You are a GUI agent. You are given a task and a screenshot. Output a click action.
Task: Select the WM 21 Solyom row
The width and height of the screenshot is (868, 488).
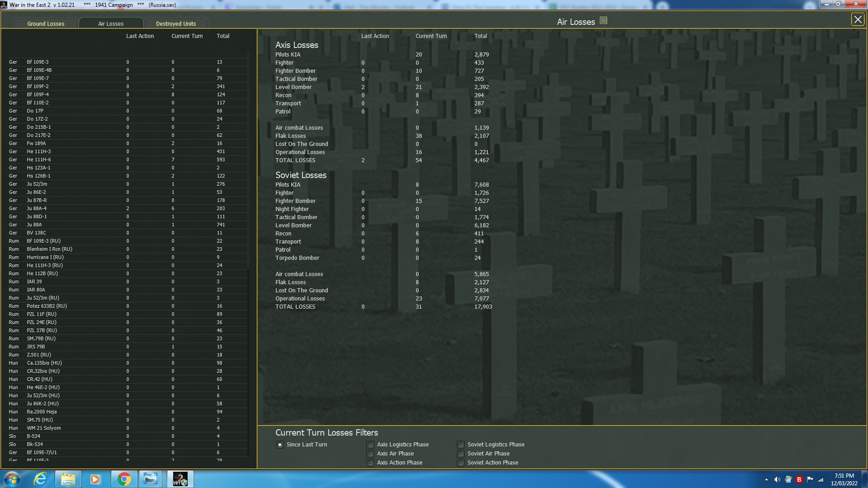point(128,428)
